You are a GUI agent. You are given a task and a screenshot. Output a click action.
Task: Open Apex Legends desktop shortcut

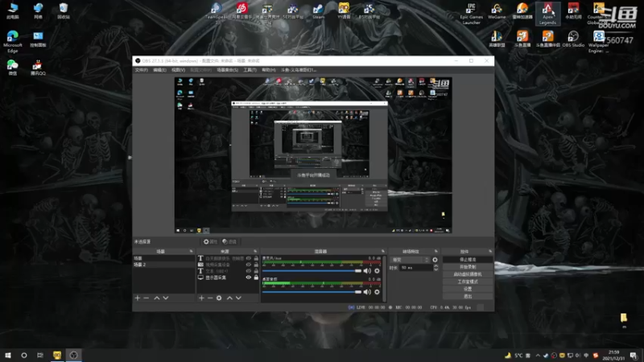click(547, 13)
